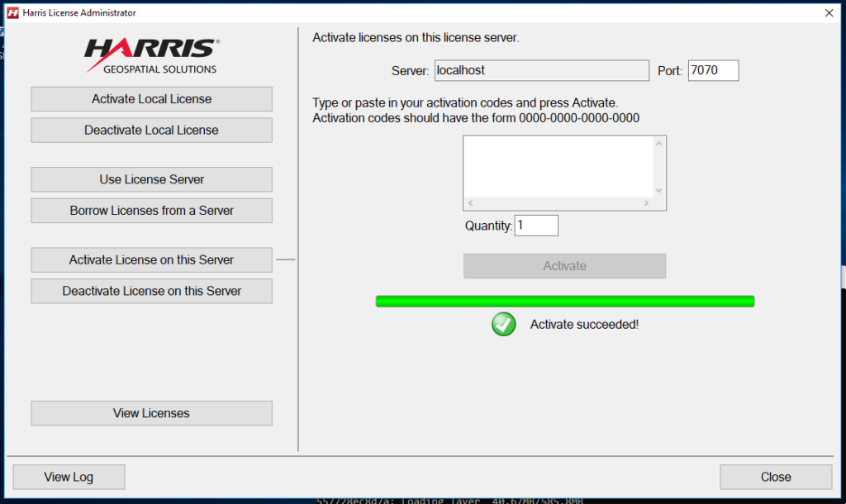
Task: Click the green activation progress bar
Action: coord(565,301)
